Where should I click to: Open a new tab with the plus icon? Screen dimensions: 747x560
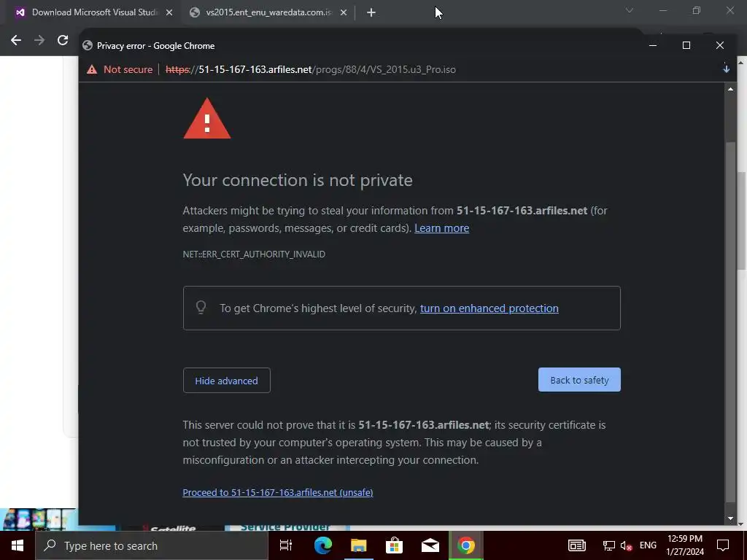click(x=371, y=13)
